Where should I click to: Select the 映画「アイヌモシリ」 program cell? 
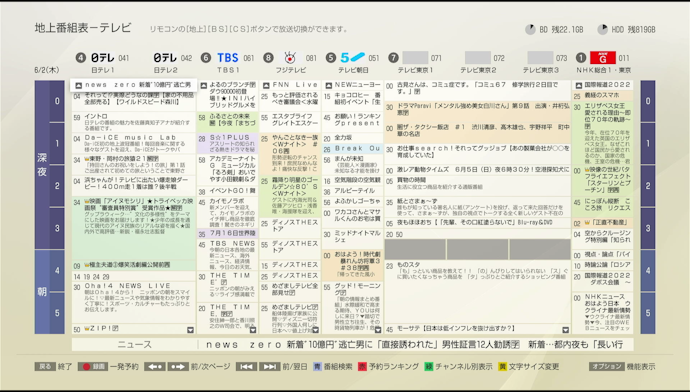click(x=134, y=228)
